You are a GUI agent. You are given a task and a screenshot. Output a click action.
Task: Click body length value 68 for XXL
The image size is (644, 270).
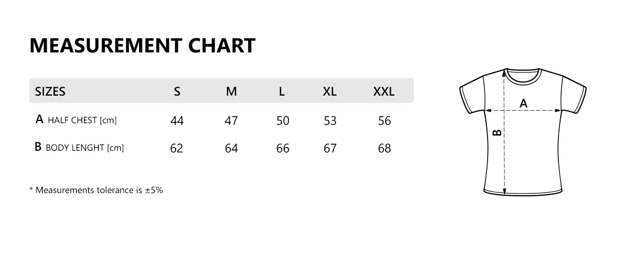[384, 148]
